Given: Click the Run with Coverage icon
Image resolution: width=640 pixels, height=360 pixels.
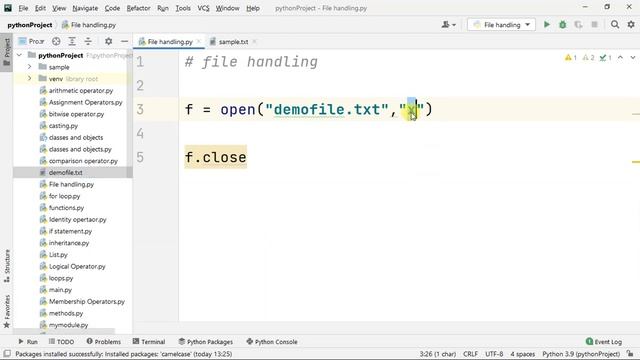Looking at the screenshot, I should (x=578, y=25).
